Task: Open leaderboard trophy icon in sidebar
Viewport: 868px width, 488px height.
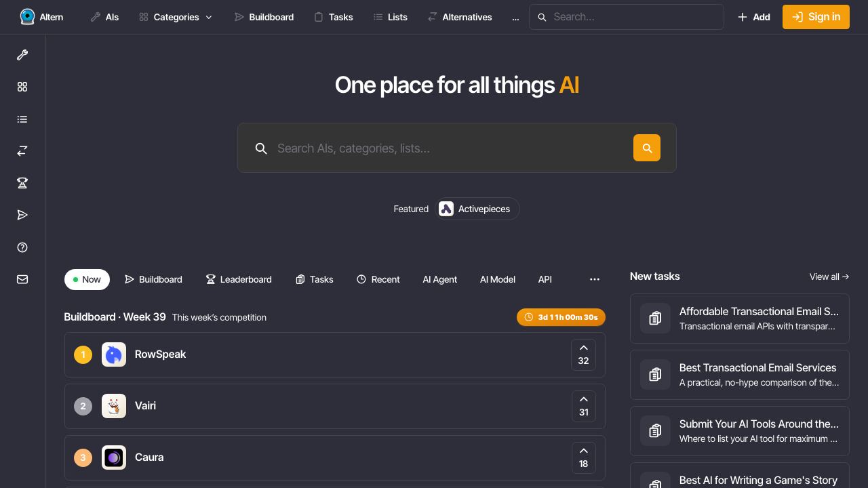Action: pyautogui.click(x=22, y=183)
